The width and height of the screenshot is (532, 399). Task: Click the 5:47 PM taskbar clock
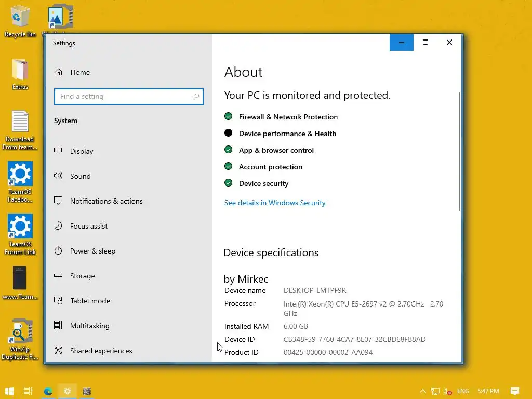point(488,391)
